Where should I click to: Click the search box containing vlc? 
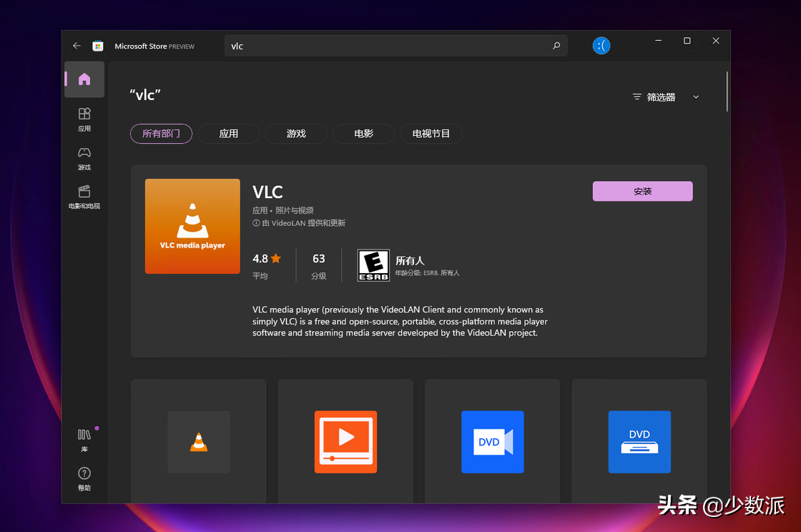pos(396,46)
